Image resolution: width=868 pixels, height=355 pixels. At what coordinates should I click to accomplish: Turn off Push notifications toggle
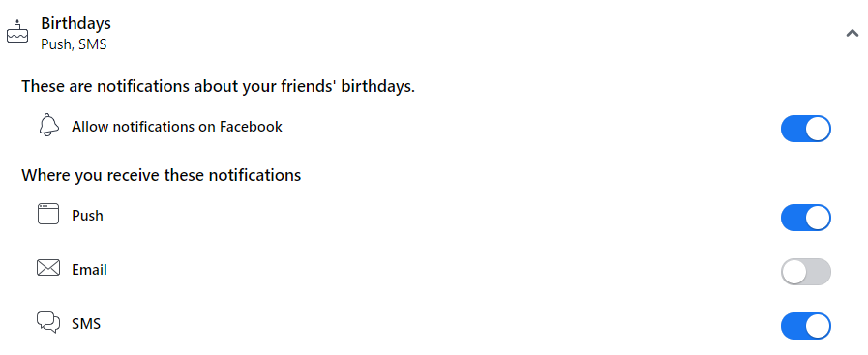pyautogui.click(x=806, y=218)
